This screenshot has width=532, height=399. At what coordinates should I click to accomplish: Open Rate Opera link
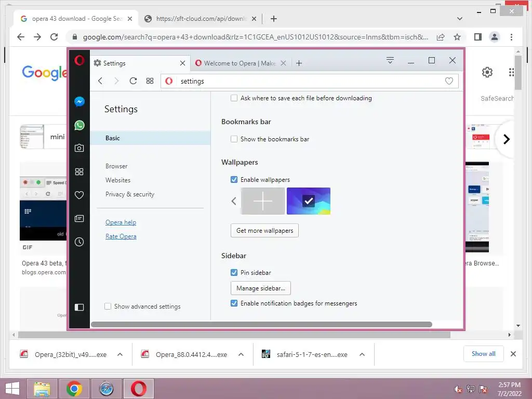(x=121, y=236)
